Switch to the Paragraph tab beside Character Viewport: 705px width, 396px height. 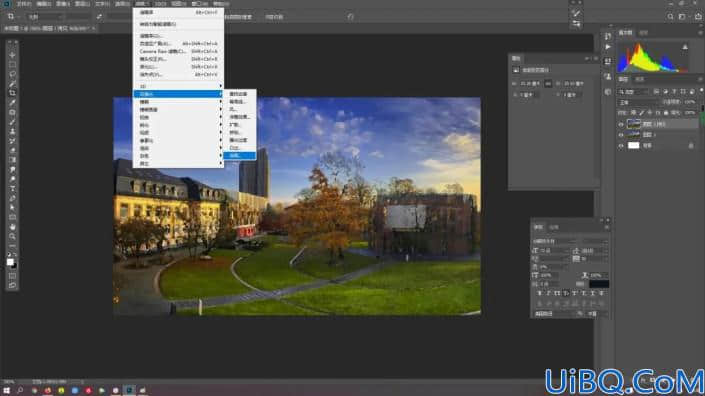[x=554, y=227]
